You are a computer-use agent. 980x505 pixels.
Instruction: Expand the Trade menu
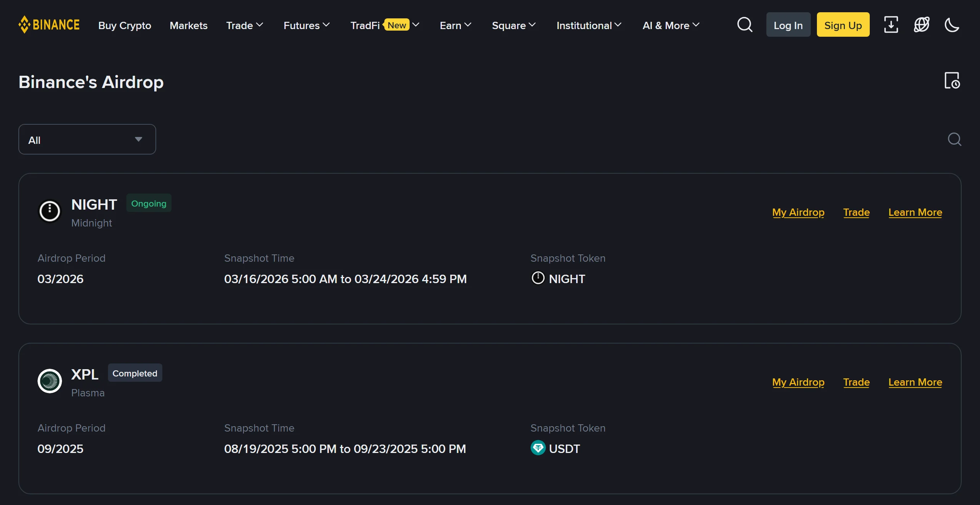tap(244, 25)
